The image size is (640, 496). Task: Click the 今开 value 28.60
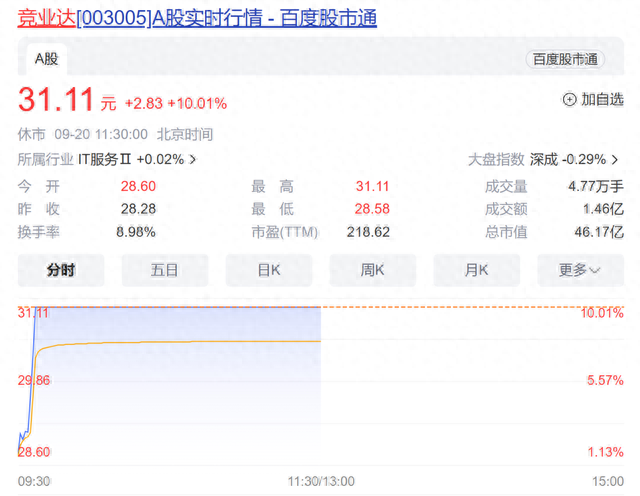[x=138, y=186]
